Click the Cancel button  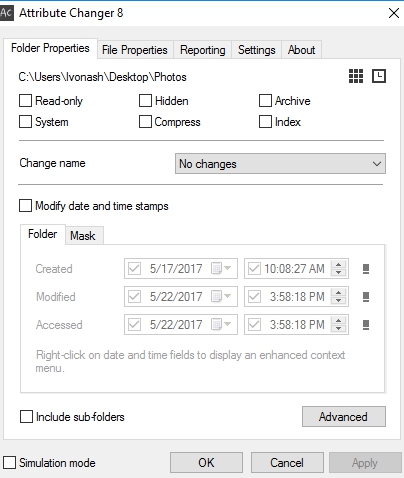pos(287,463)
